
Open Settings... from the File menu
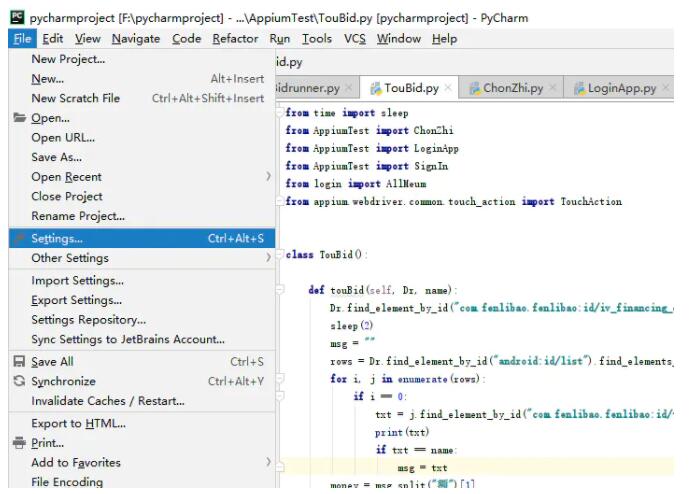pos(142,238)
